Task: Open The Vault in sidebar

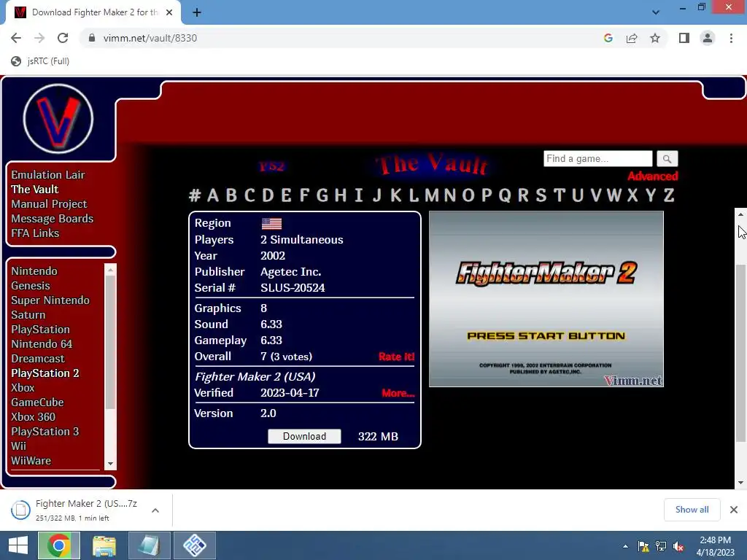Action: tap(35, 190)
